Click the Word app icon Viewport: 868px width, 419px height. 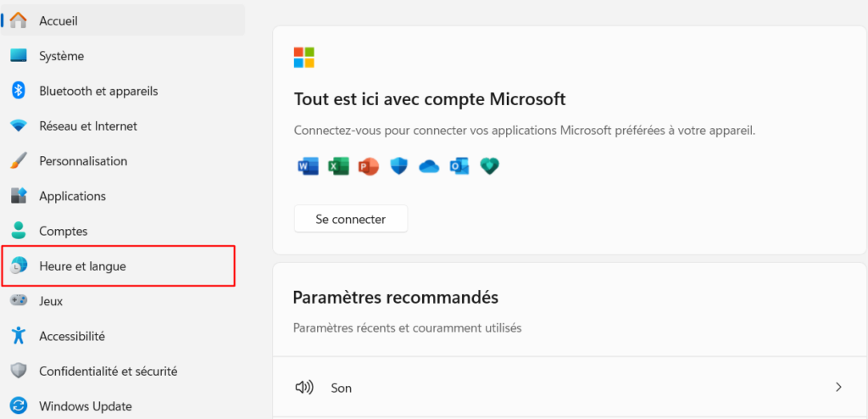click(x=308, y=166)
